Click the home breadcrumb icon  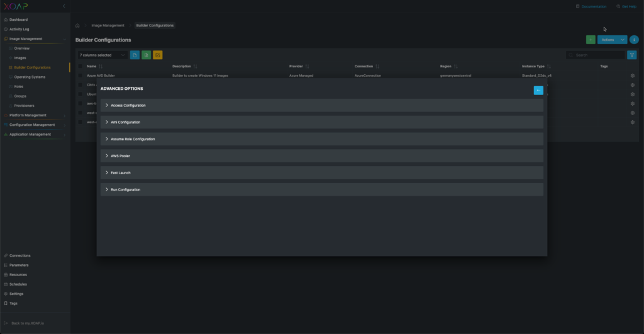point(77,25)
